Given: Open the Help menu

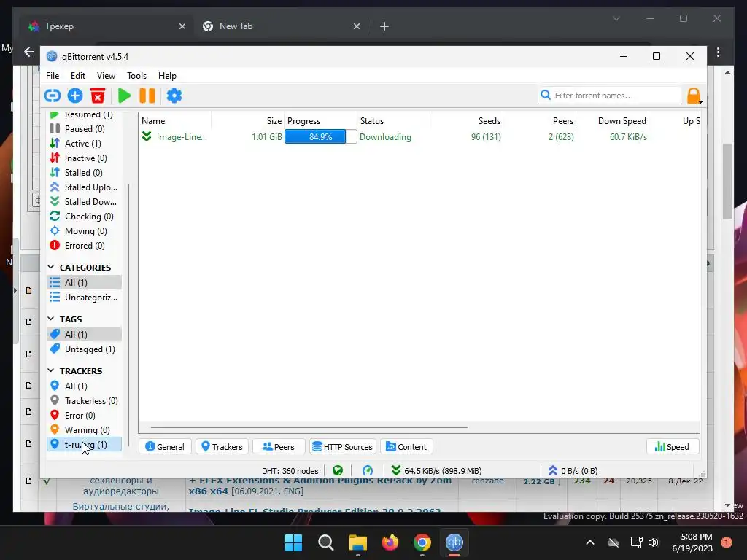Looking at the screenshot, I should (167, 76).
